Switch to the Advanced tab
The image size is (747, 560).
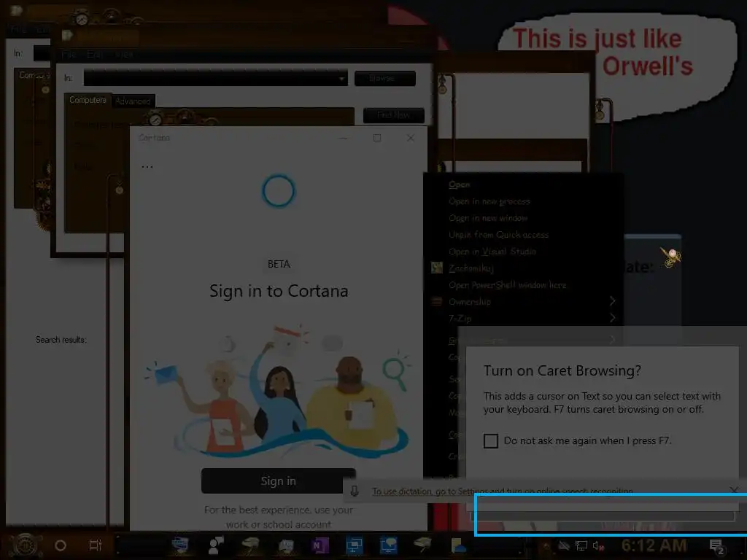click(133, 101)
